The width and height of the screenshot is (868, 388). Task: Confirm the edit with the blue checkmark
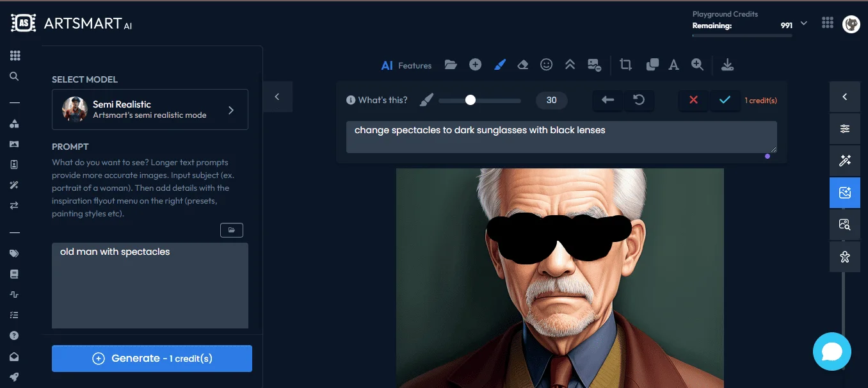click(725, 100)
